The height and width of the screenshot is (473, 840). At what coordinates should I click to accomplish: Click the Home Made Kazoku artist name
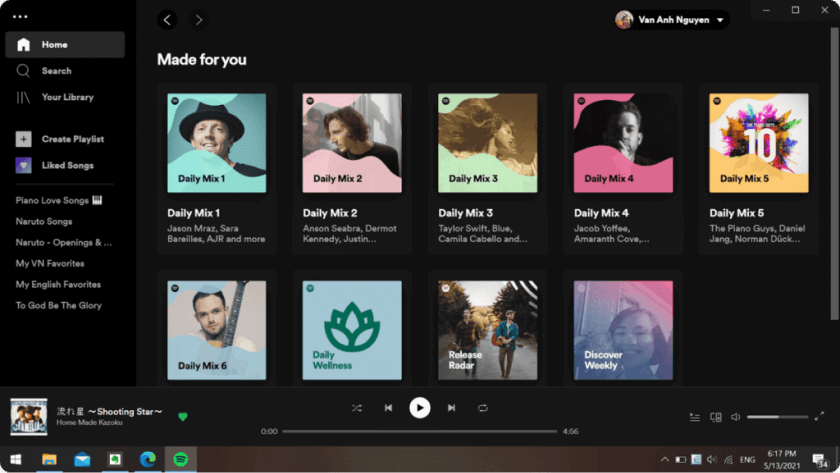coord(89,423)
